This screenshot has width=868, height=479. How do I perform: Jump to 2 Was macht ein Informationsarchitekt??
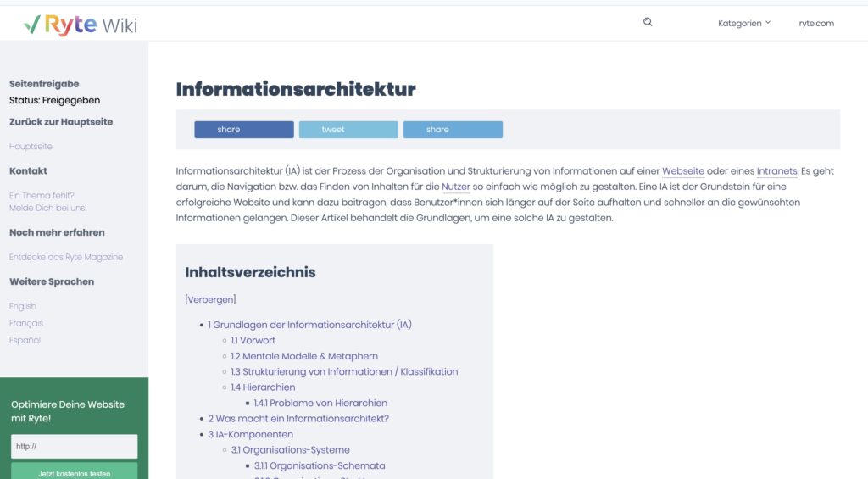point(298,419)
